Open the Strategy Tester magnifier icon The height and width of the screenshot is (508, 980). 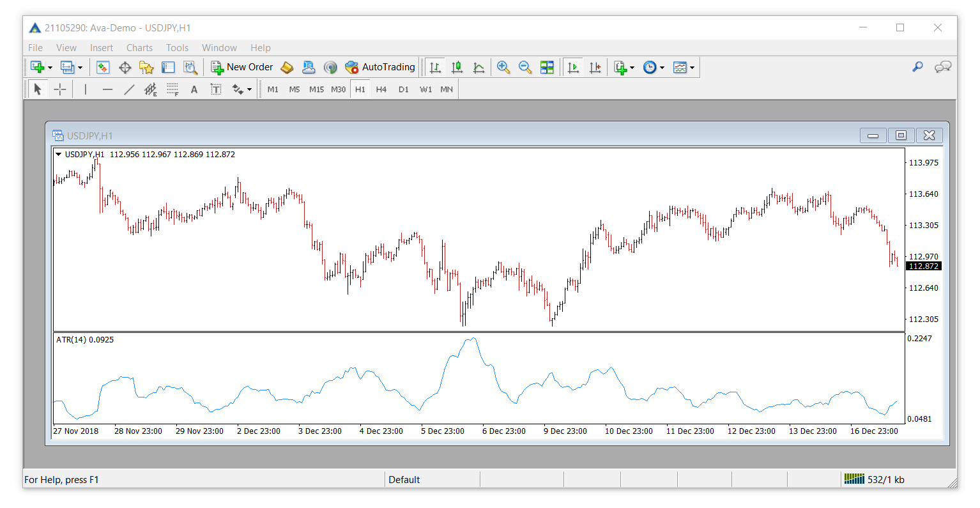pyautogui.click(x=190, y=67)
